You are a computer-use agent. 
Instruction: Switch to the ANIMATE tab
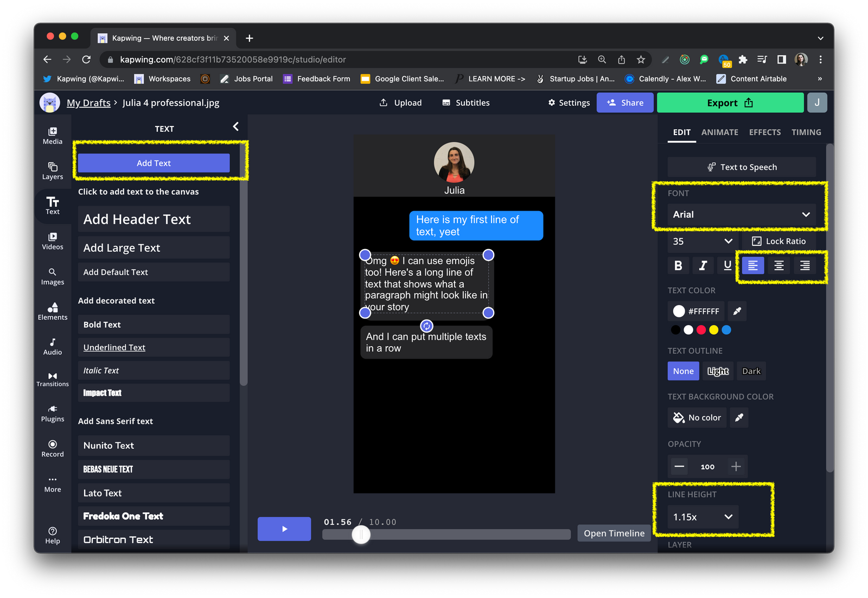719,132
